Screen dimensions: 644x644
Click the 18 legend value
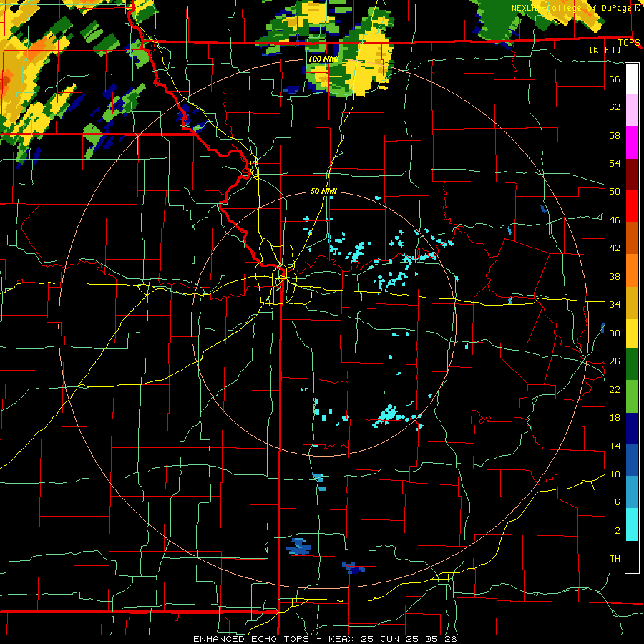(x=615, y=418)
